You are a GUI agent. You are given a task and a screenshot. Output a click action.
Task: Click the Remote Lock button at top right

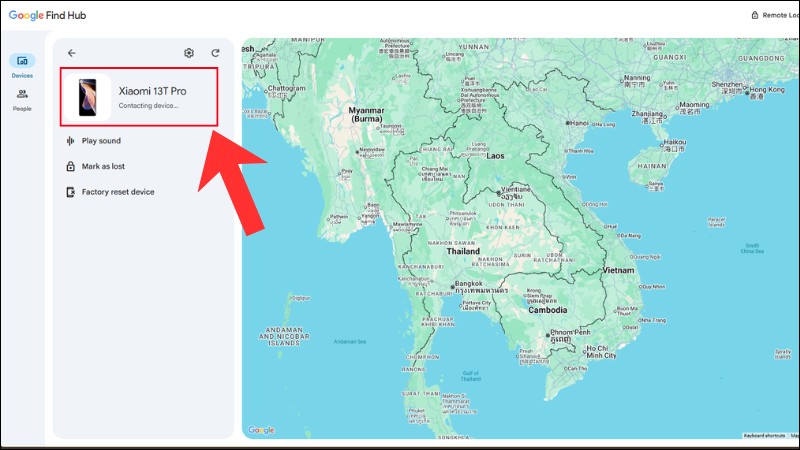[774, 15]
